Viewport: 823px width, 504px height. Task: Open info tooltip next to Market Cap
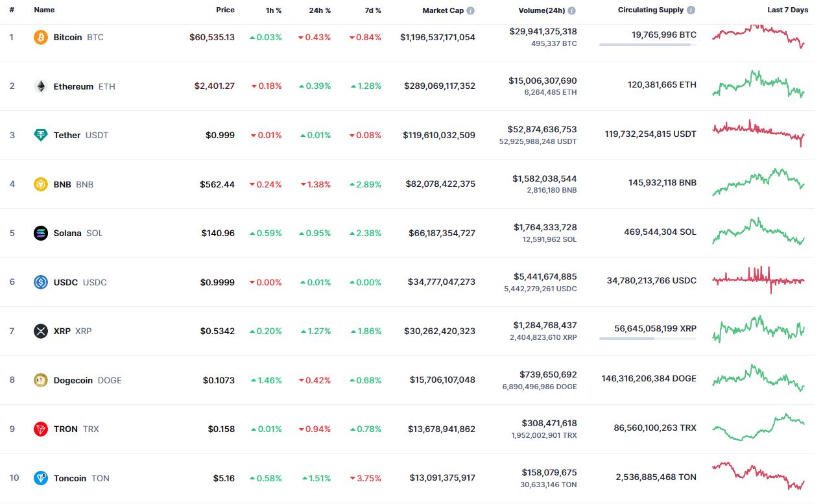pyautogui.click(x=471, y=10)
